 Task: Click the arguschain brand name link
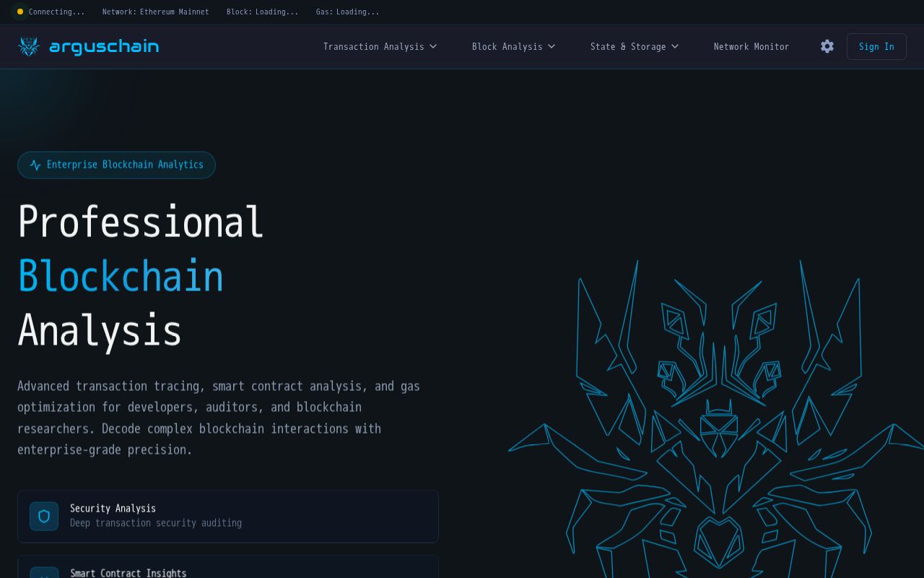104,46
